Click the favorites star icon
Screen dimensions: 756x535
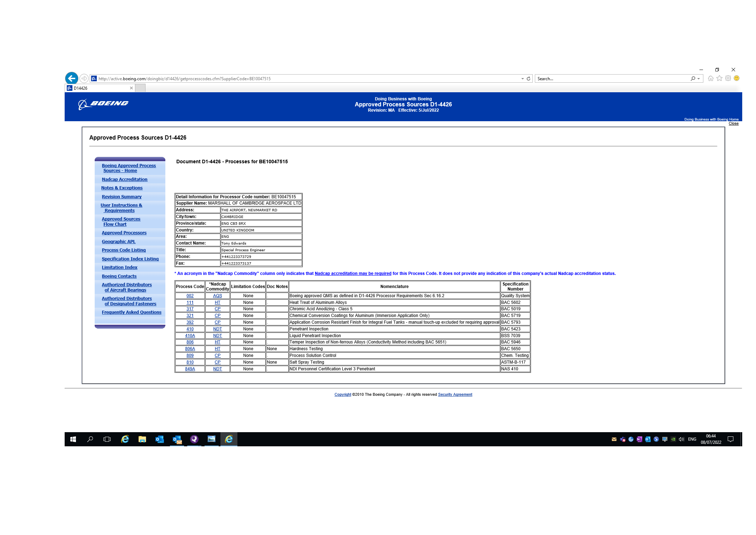coord(719,78)
